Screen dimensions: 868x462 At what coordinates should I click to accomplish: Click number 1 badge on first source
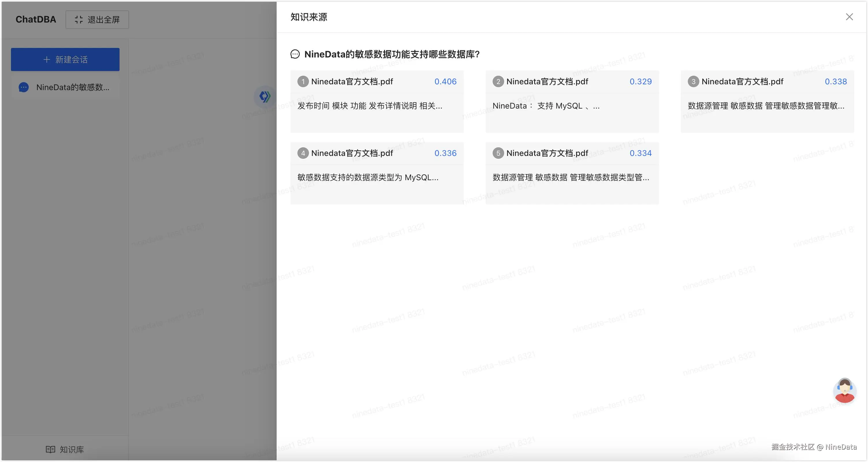click(303, 81)
